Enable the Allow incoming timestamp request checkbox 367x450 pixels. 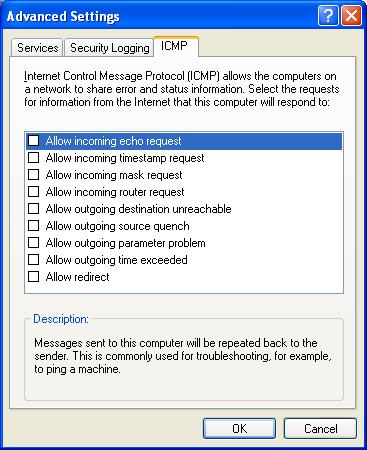coord(33,157)
